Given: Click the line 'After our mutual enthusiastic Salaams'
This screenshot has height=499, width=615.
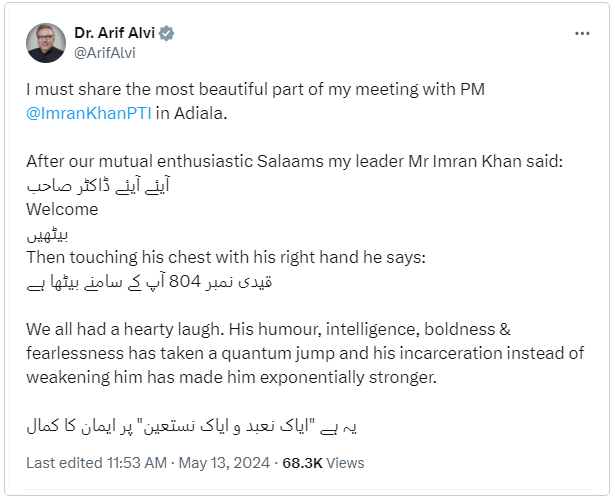Looking at the screenshot, I should [x=295, y=161].
